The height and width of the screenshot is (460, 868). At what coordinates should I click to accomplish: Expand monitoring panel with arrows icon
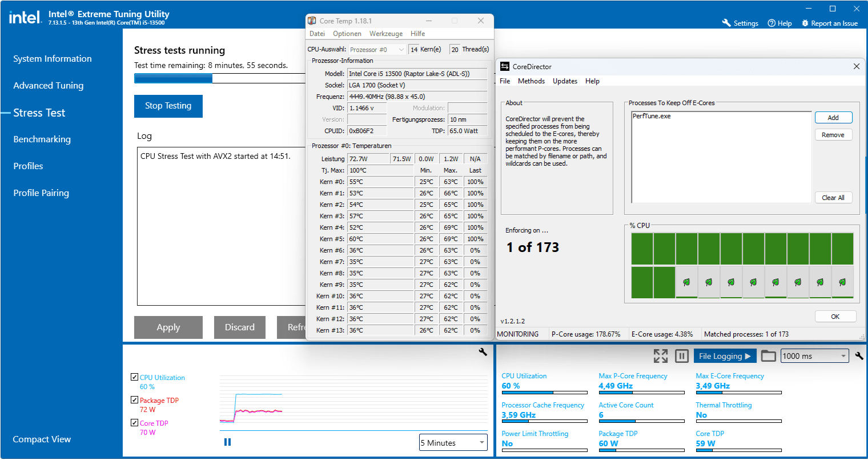[661, 356]
